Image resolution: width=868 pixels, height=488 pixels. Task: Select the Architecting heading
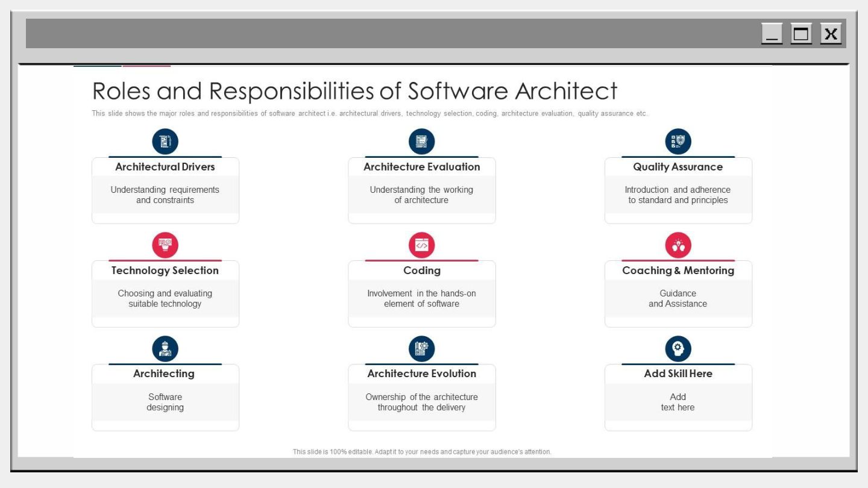(x=164, y=374)
